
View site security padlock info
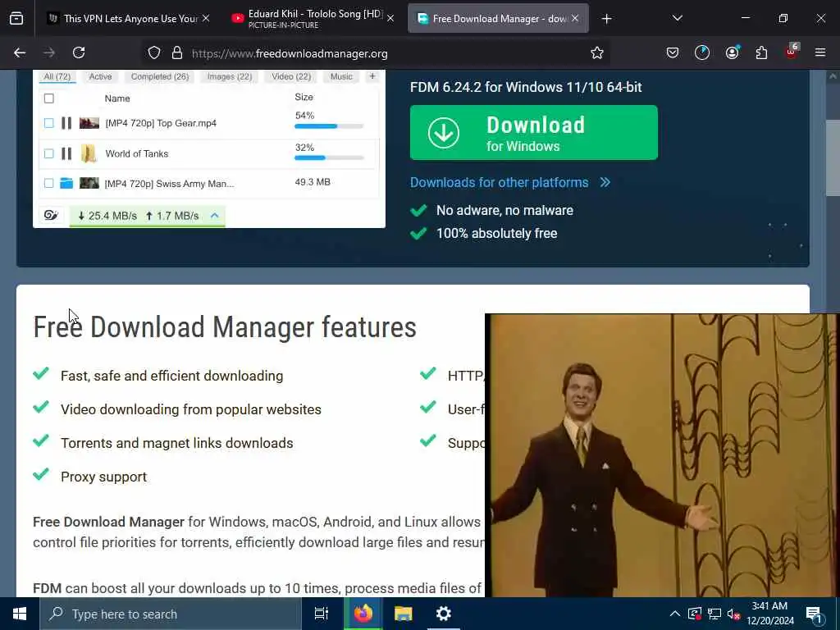177,53
